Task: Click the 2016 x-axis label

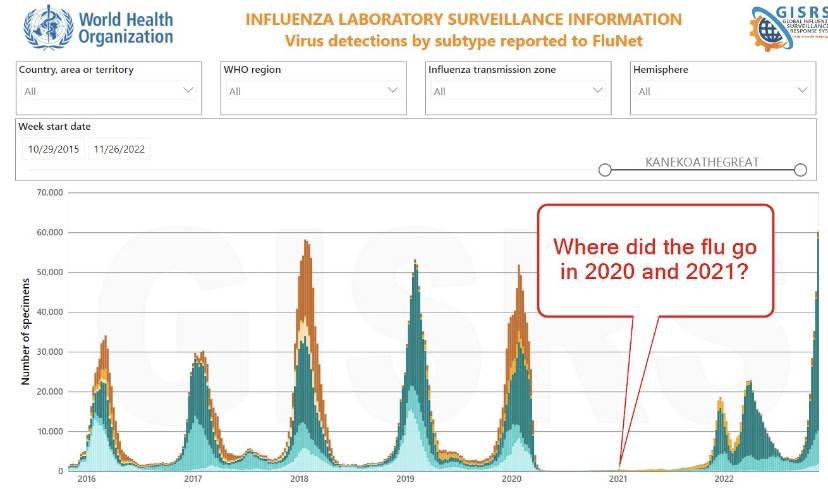Action: (86, 480)
